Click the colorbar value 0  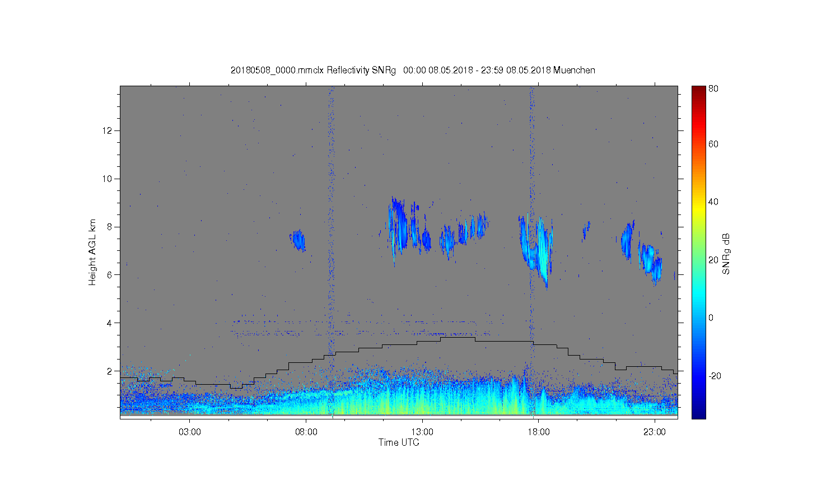click(x=711, y=318)
